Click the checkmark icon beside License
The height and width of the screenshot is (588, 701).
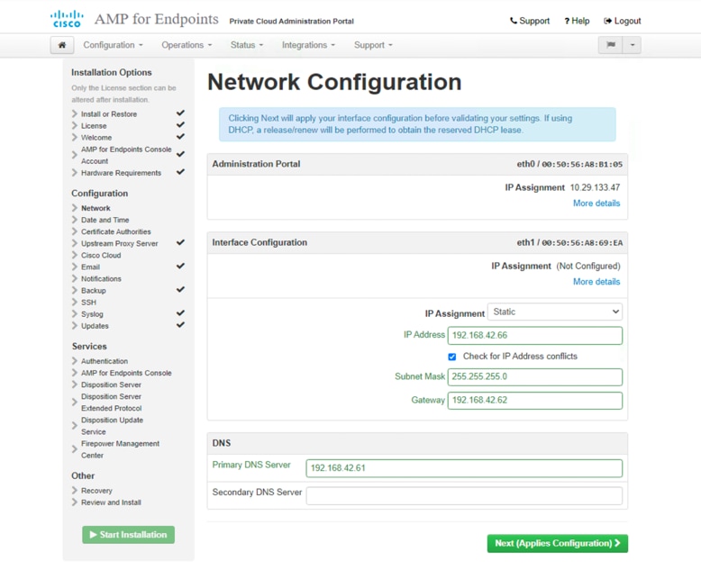(180, 125)
